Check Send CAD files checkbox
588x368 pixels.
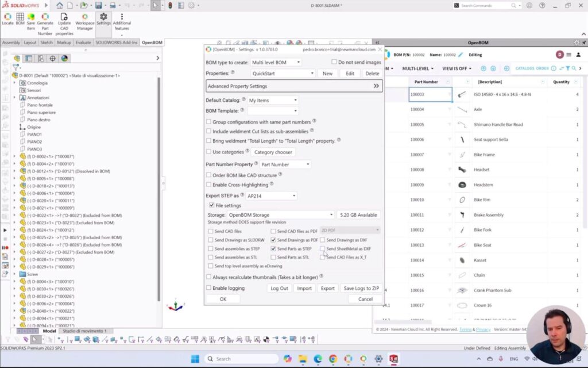point(210,231)
